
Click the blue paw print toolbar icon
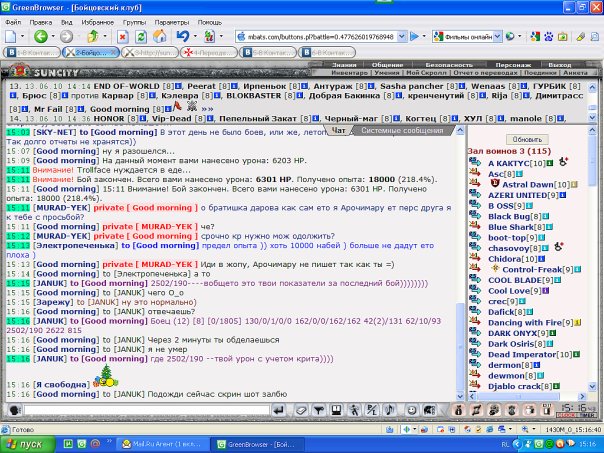[x=549, y=37]
